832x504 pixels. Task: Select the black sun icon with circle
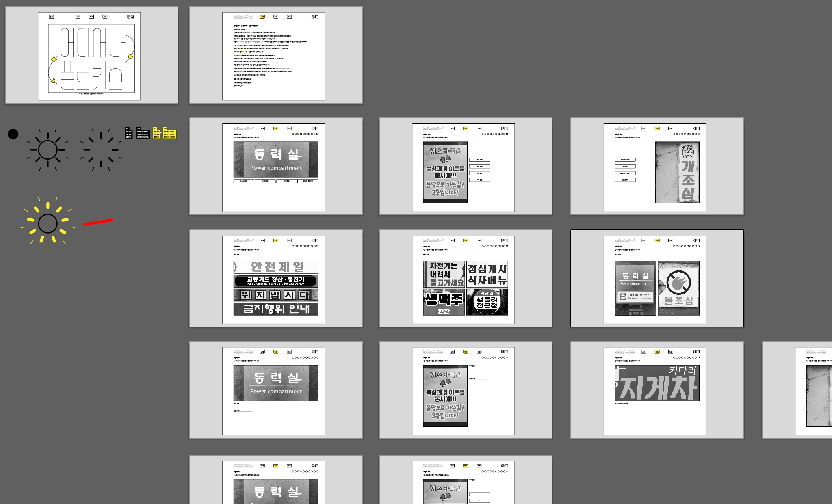[48, 150]
